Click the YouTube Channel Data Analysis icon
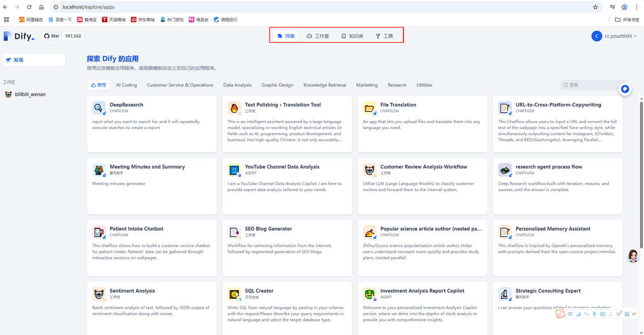The image size is (644, 335). coord(234,170)
